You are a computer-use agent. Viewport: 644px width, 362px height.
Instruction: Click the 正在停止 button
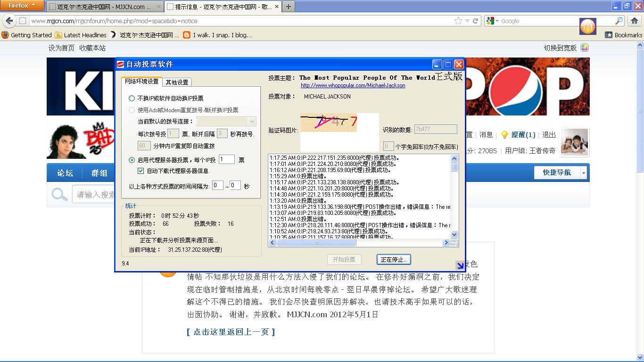pyautogui.click(x=394, y=259)
